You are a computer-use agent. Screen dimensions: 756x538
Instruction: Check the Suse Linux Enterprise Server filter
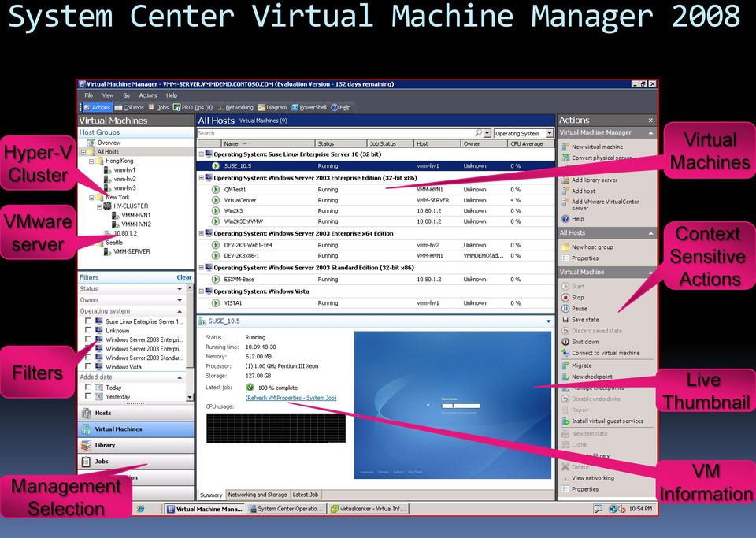pyautogui.click(x=87, y=321)
